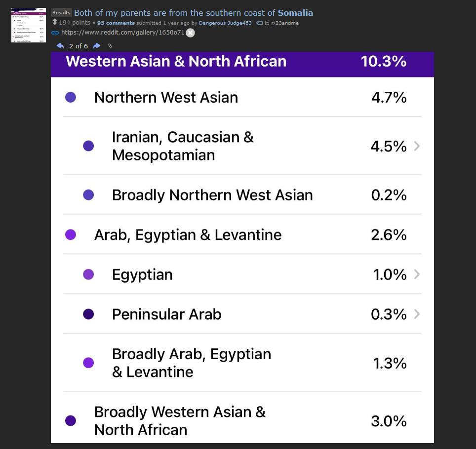This screenshot has height=449, width=476.
Task: Click the Northern West Asian color dot
Action: tap(71, 97)
